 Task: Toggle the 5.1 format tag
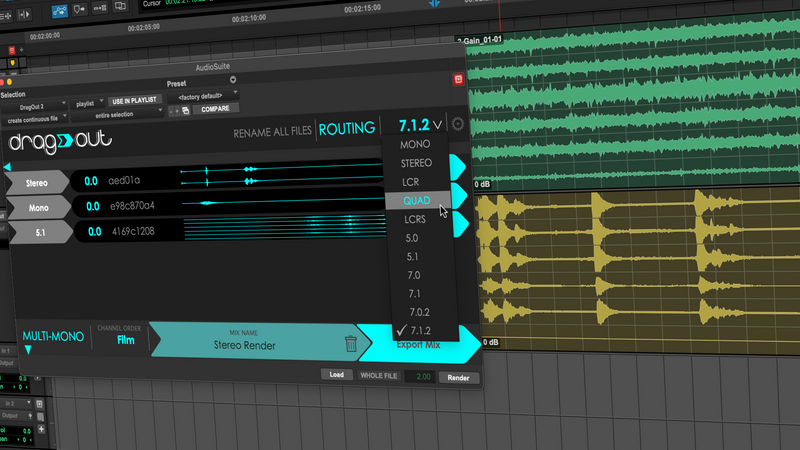tap(40, 232)
